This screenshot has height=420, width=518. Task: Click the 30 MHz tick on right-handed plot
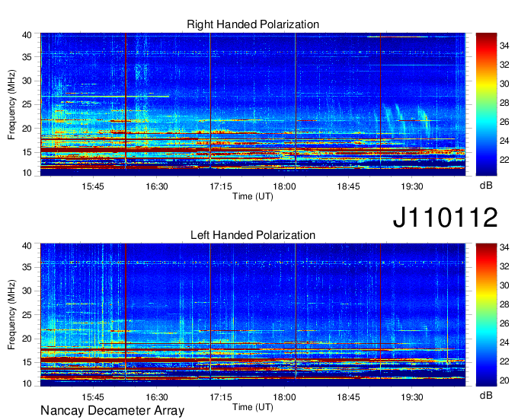[27, 81]
